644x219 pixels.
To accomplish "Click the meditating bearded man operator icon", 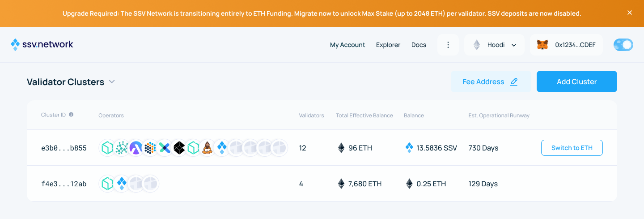I will pos(208,148).
